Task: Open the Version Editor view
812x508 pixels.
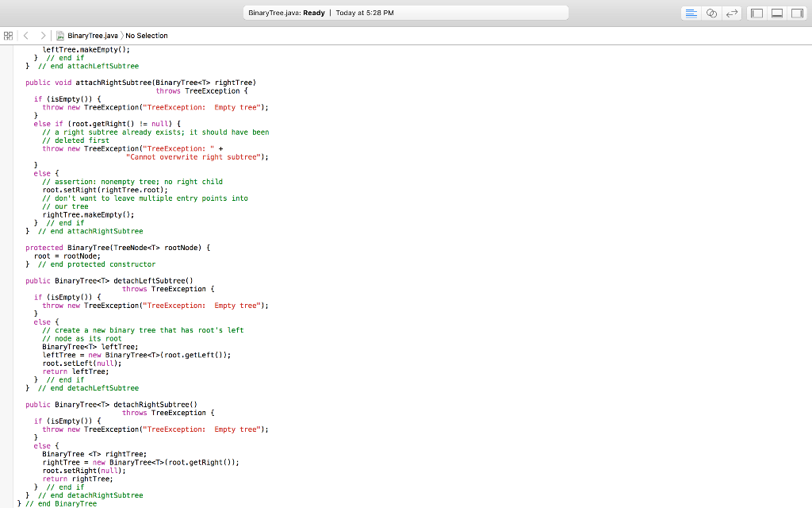Action: [x=733, y=13]
